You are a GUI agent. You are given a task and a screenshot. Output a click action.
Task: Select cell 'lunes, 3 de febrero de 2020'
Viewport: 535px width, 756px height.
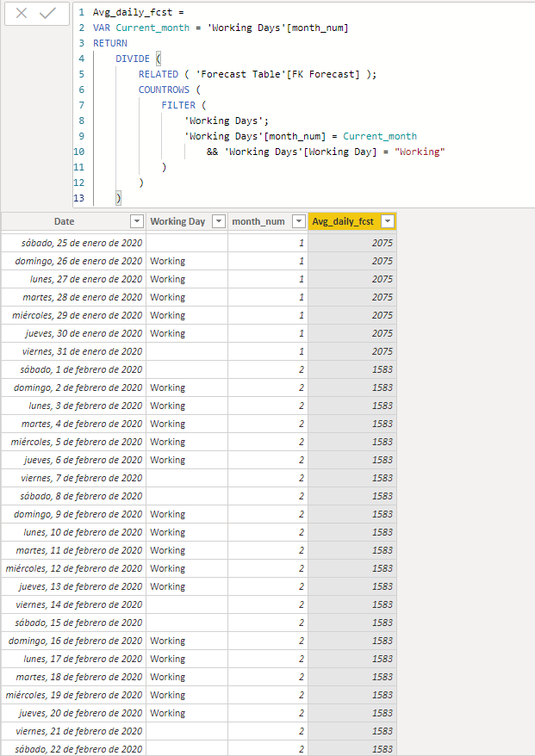[x=73, y=406]
